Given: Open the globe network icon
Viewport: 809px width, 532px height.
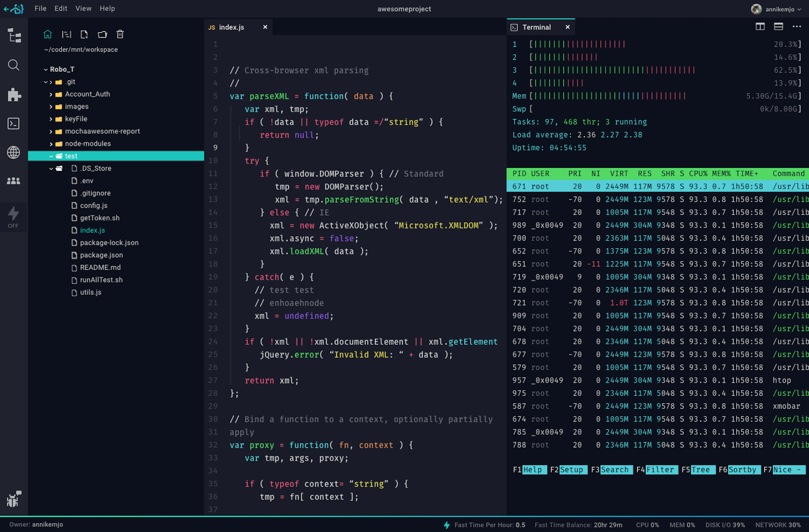Looking at the screenshot, I should click(14, 152).
